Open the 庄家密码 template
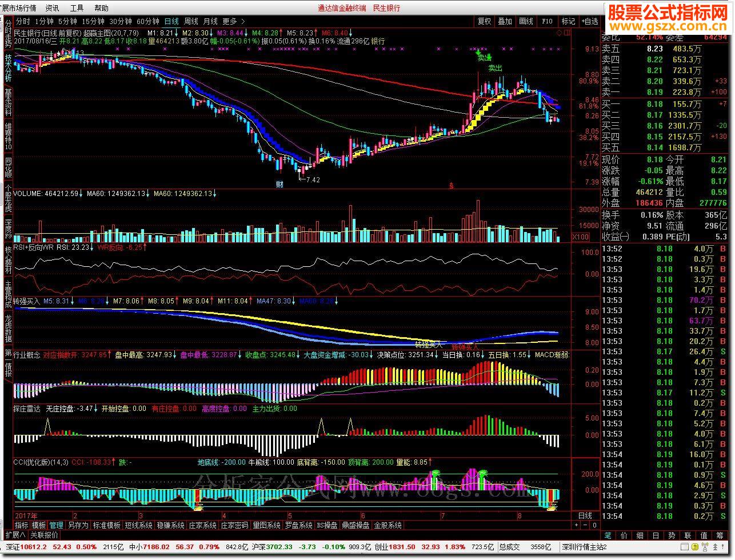This screenshot has width=735, height=560. click(x=234, y=525)
